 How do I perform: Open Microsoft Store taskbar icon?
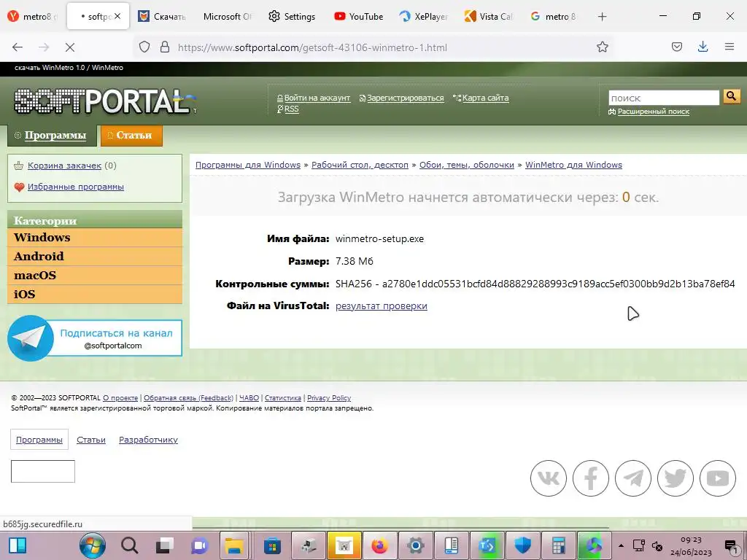coord(273,545)
